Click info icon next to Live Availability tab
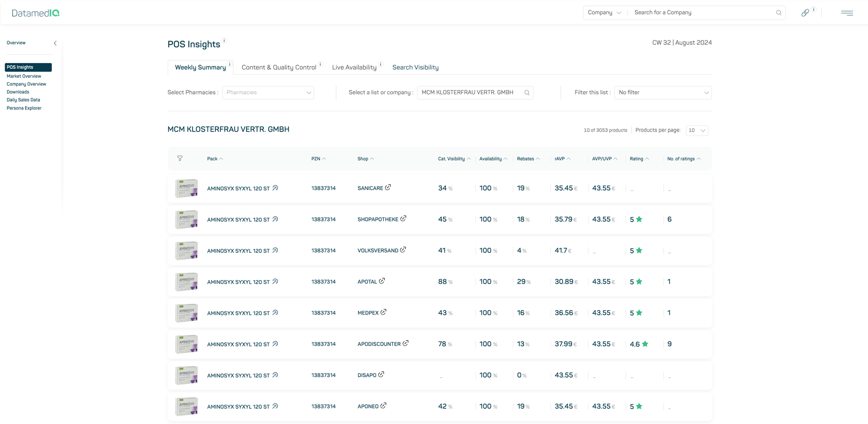Viewport: 868px width, 424px height. coord(381,64)
